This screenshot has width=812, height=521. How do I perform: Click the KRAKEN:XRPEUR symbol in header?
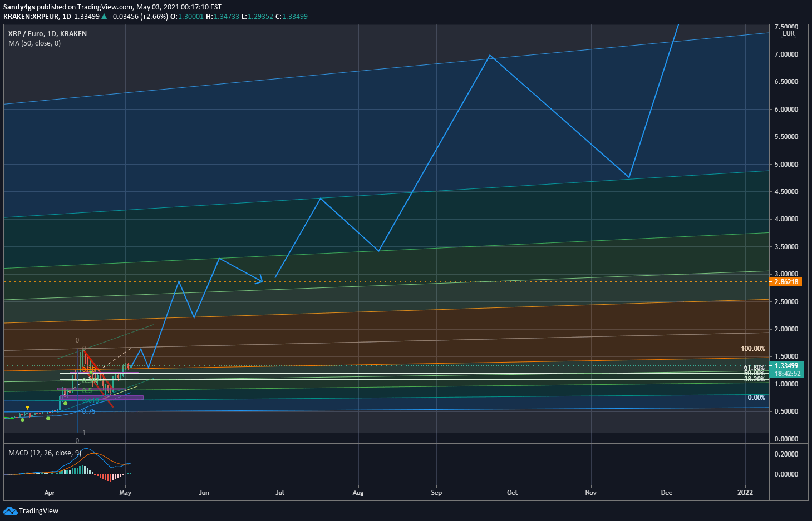click(31, 16)
